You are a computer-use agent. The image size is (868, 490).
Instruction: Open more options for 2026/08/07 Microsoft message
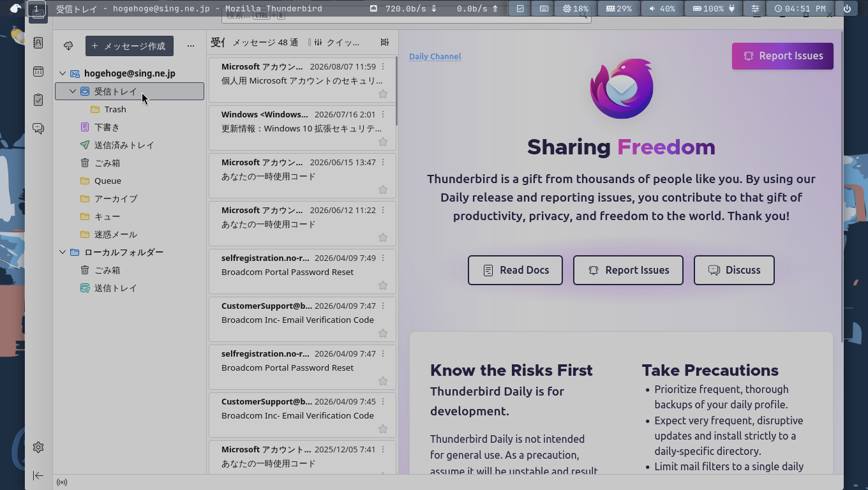tap(383, 66)
